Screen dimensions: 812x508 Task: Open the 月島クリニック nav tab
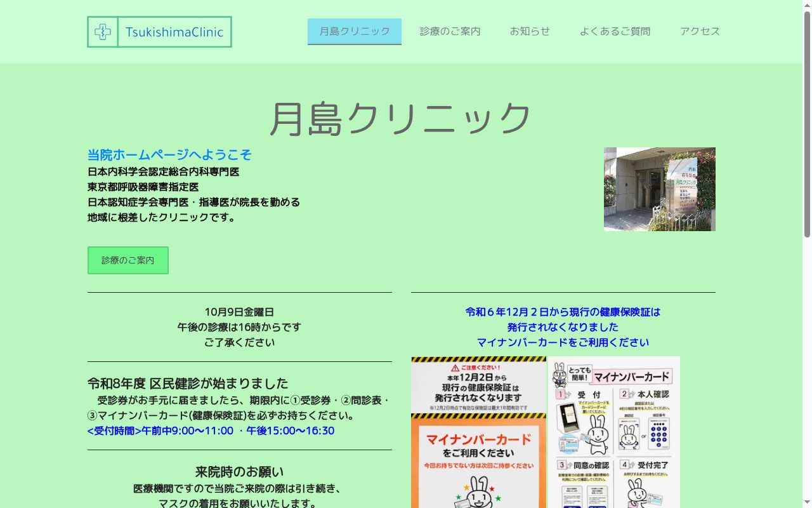click(x=355, y=31)
